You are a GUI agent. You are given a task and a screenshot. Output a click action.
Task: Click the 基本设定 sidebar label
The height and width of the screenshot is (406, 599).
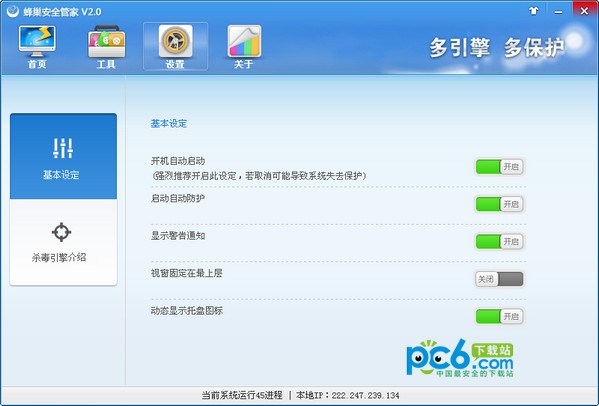pyautogui.click(x=61, y=175)
